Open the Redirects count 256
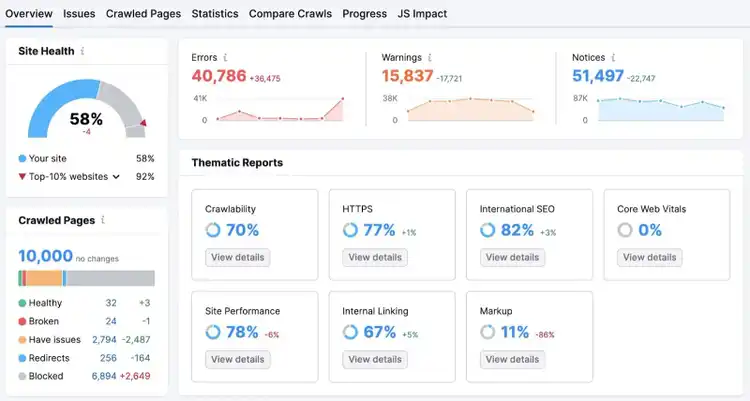Screen dimensions: 750x401 [x=108, y=358]
